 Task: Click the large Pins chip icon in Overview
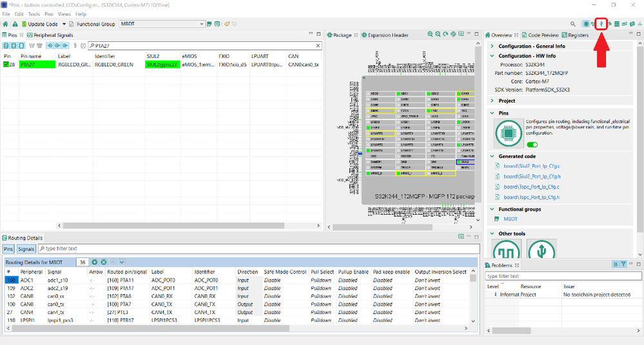coord(509,133)
